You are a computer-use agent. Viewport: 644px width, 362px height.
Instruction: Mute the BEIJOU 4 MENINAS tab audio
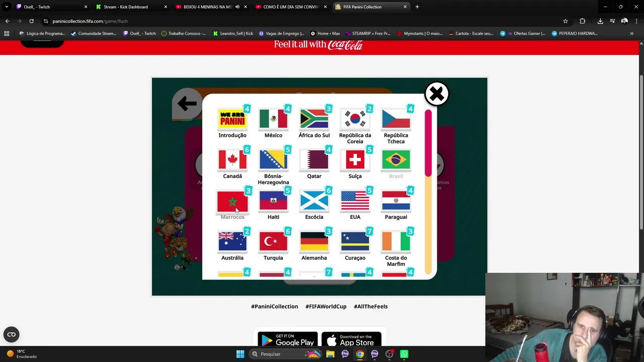tap(237, 7)
